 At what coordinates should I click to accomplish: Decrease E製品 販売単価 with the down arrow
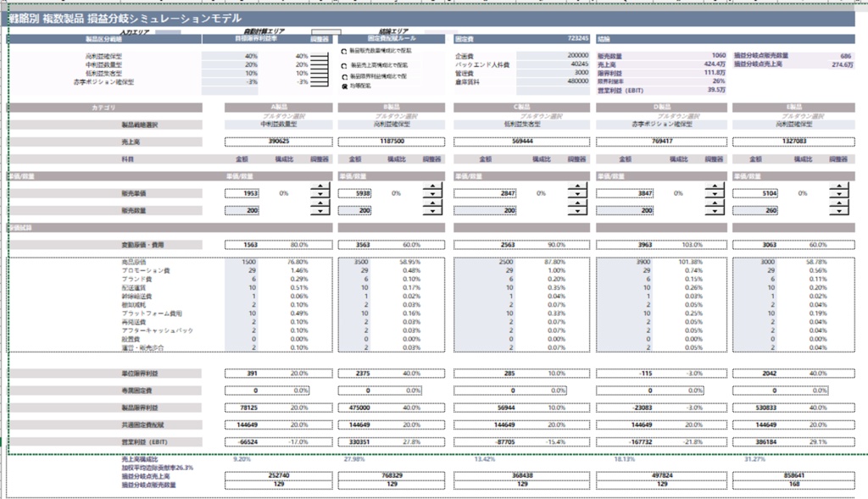[x=839, y=194]
